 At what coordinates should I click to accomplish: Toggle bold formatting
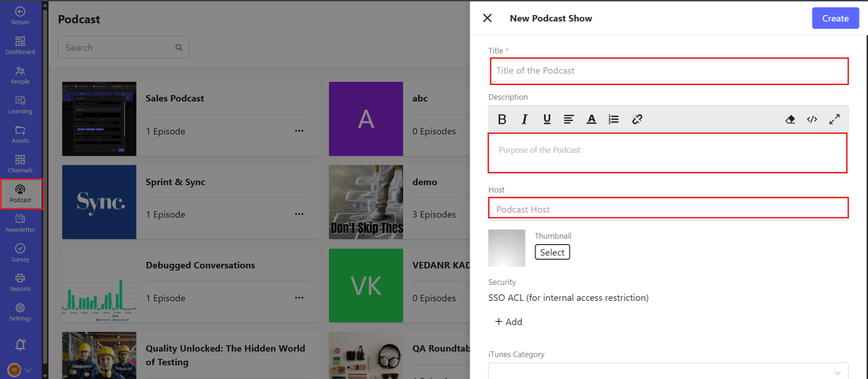tap(502, 119)
